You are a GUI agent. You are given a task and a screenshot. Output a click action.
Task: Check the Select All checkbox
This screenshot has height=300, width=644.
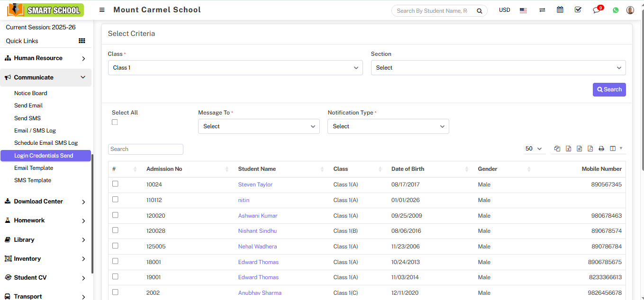coord(115,122)
